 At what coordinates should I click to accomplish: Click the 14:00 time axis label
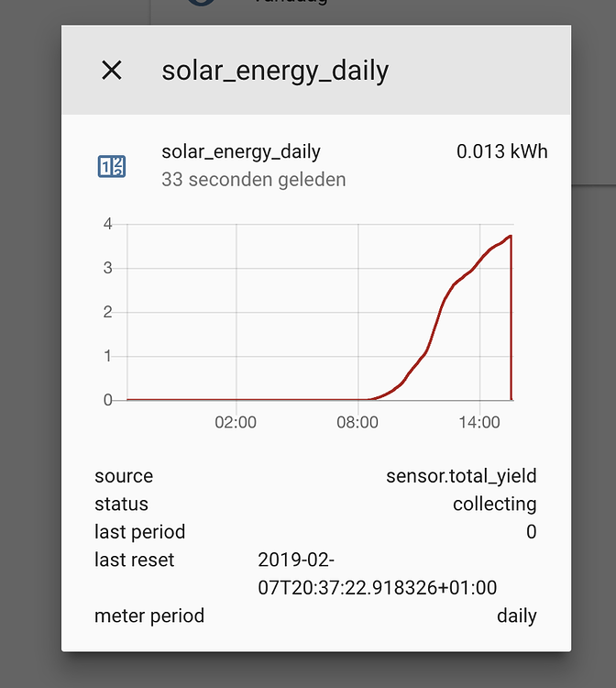click(479, 422)
